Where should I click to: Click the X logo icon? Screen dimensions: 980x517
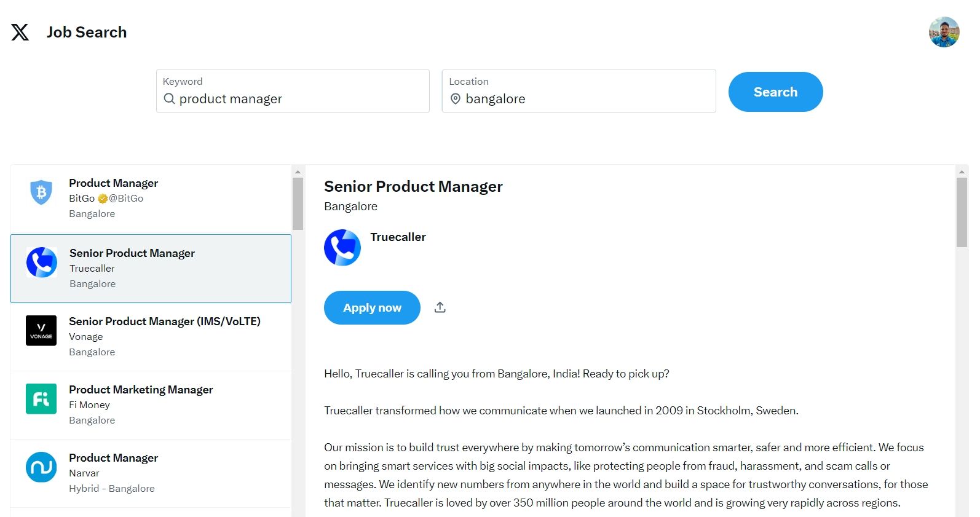tap(20, 32)
